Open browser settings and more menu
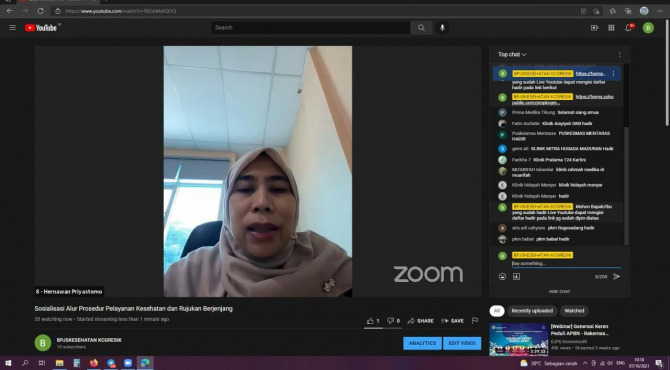Viewport: 670px width, 370px height. (x=659, y=11)
